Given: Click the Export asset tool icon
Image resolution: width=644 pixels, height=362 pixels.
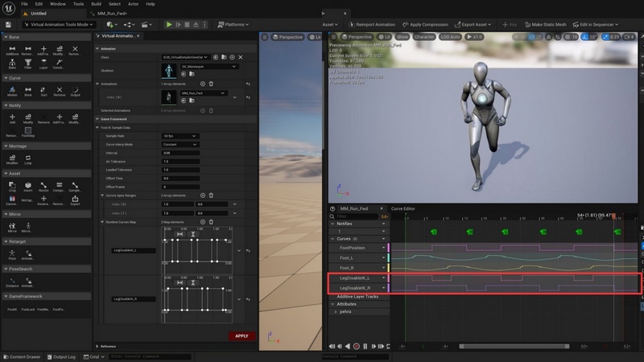Looking at the screenshot, I should (75, 199).
